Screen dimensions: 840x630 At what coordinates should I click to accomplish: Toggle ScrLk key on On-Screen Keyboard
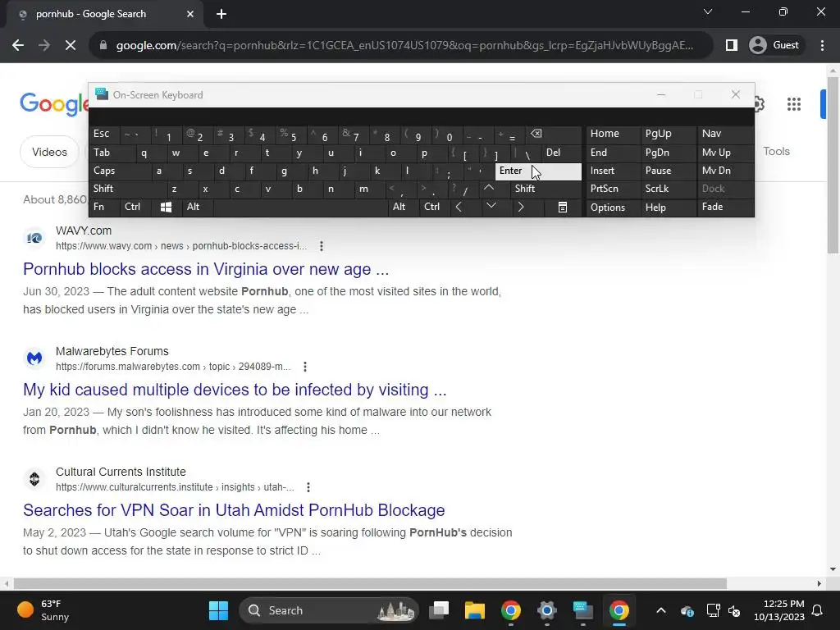(x=669, y=189)
